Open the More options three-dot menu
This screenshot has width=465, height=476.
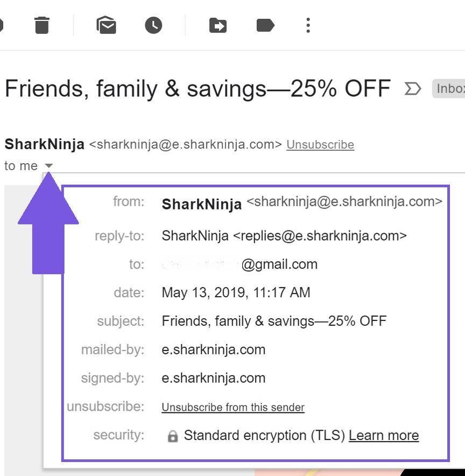point(308,25)
